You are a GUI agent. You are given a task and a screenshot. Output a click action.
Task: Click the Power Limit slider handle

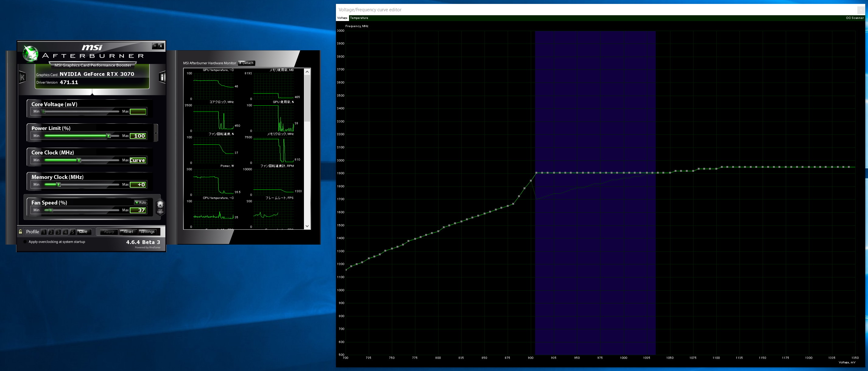[108, 136]
